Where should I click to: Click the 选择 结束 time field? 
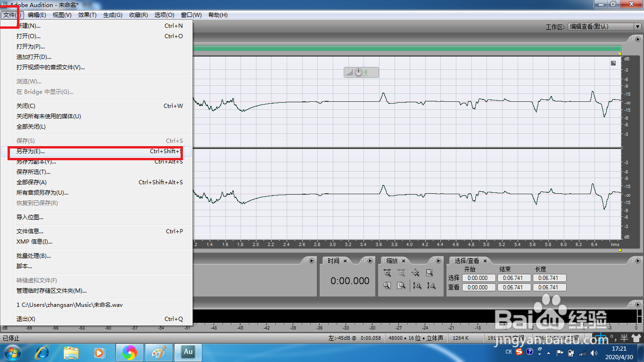[513, 278]
